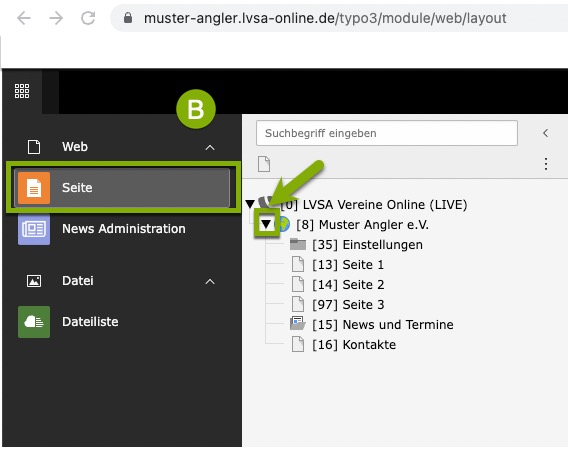Screen dimensions: 568x450
Task: Click the new page icon above tree
Action: click(x=264, y=164)
